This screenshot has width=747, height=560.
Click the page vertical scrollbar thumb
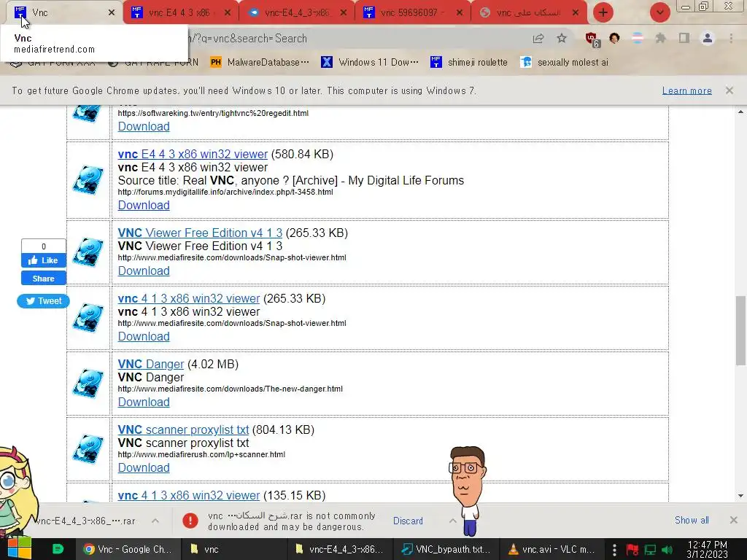740,330
